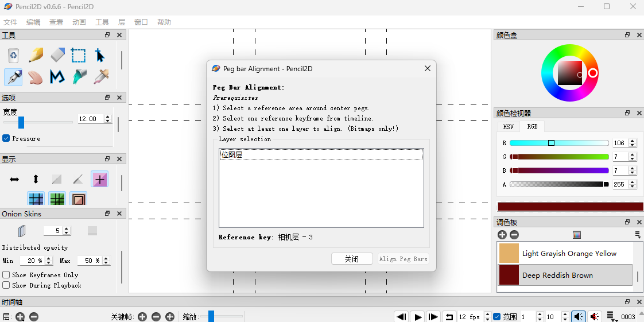This screenshot has height=322, width=644.
Task: Add a new keyframe
Action: pos(142,317)
